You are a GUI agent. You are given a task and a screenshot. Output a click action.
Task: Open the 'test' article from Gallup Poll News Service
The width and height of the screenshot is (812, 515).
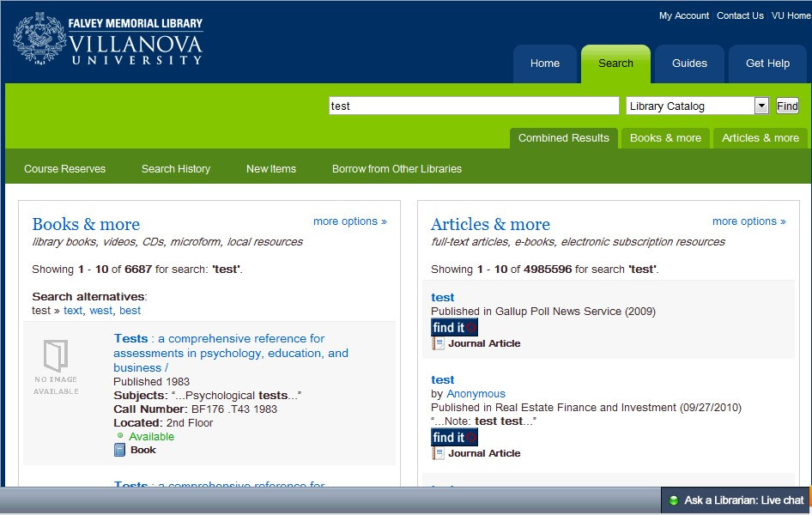[x=442, y=297]
